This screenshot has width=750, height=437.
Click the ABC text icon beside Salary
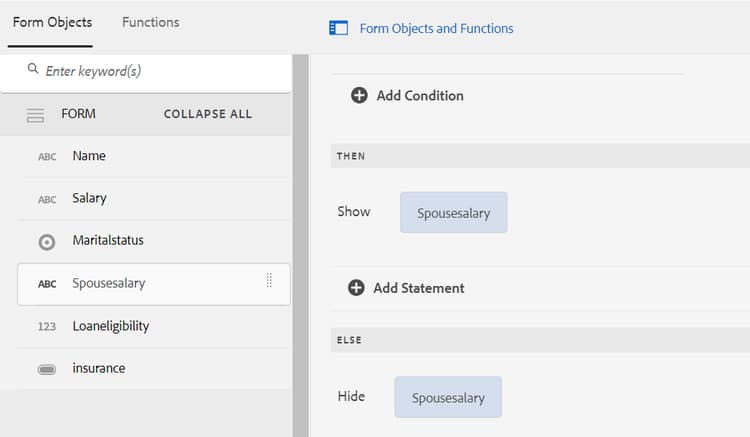click(x=47, y=199)
